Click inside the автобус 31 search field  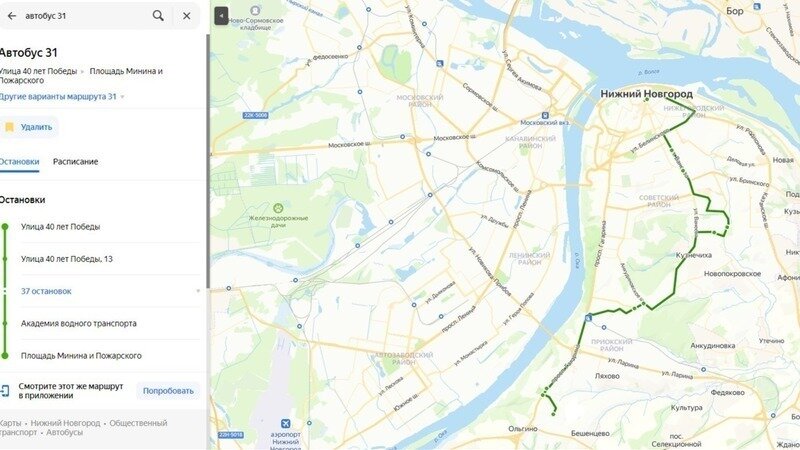(x=84, y=16)
